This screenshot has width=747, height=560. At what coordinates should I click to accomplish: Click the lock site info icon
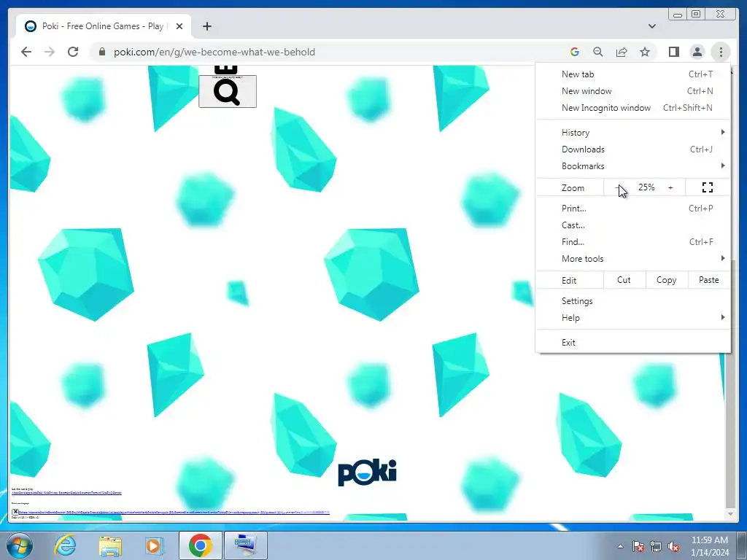pyautogui.click(x=101, y=52)
